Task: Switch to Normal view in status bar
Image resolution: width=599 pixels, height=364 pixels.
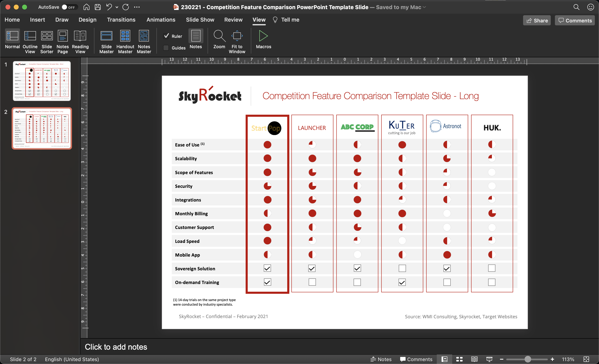Action: 444,359
